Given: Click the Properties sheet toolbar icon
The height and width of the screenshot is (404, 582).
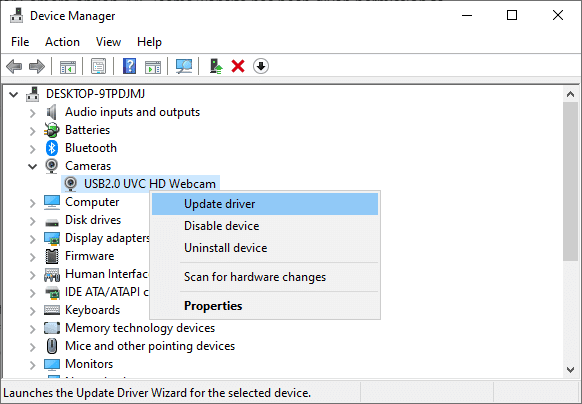Looking at the screenshot, I should (x=98, y=66).
